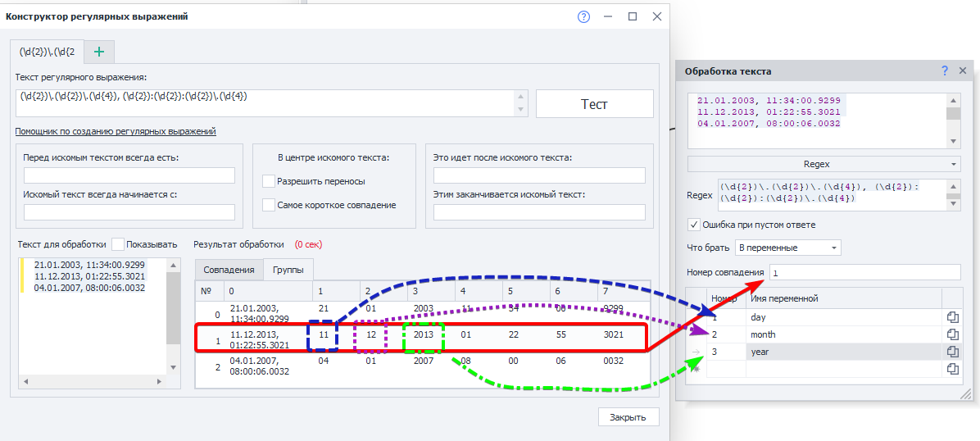Toggle Ошибка при пустом ответе checkbox

[x=694, y=225]
